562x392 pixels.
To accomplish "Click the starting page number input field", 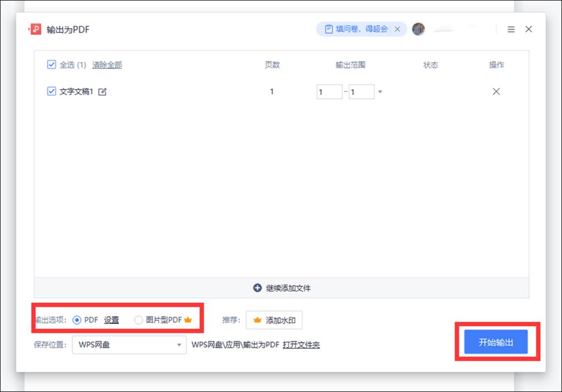I will [x=329, y=91].
